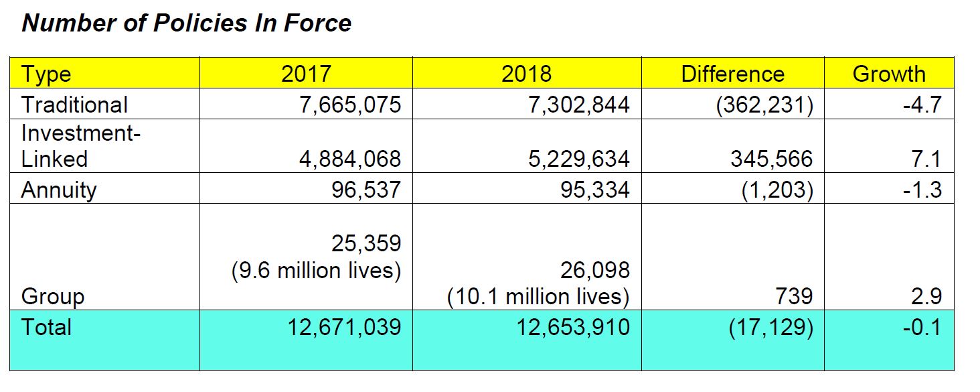
Task: Select the Difference column header
Action: click(732, 74)
